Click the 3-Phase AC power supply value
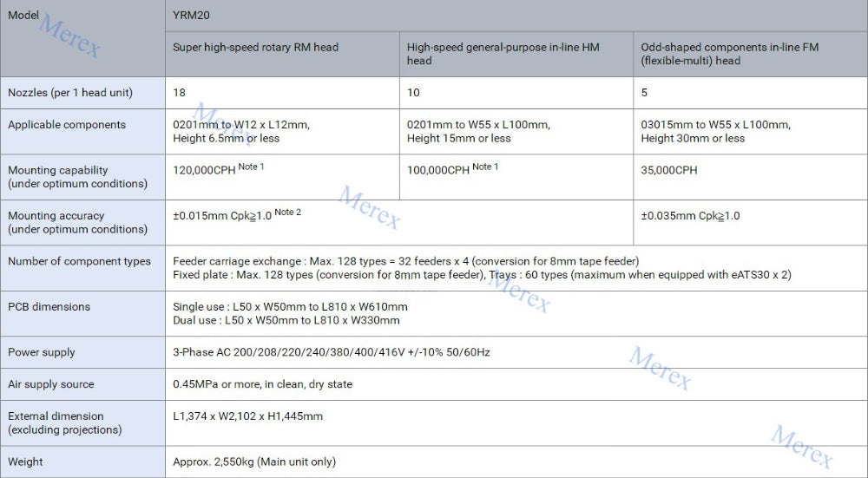Screen dimensions: 868x478 click(331, 352)
